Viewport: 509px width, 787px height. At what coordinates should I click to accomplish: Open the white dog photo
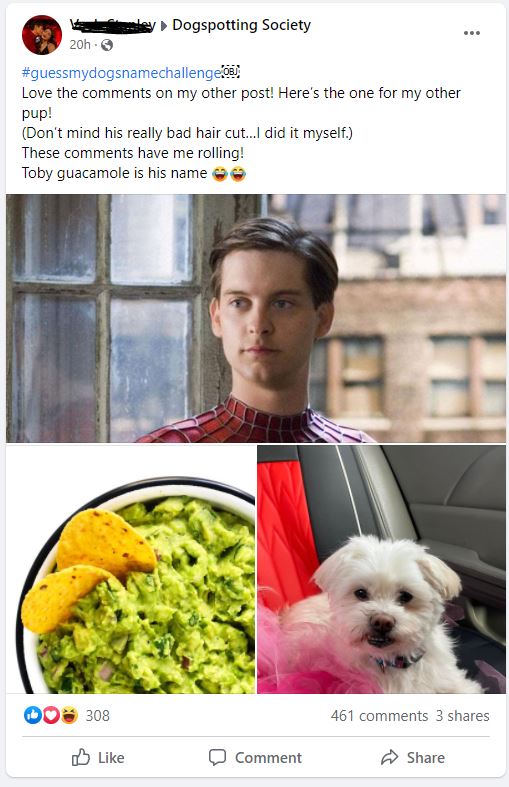coord(381,569)
